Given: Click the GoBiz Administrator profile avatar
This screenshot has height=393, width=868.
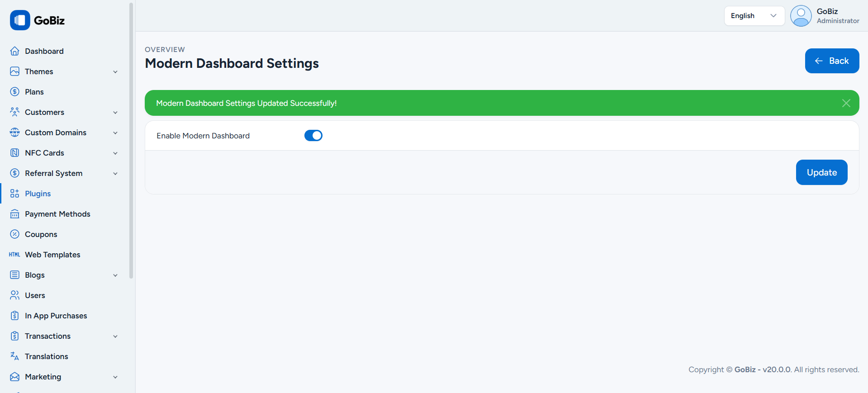Looking at the screenshot, I should (x=801, y=15).
